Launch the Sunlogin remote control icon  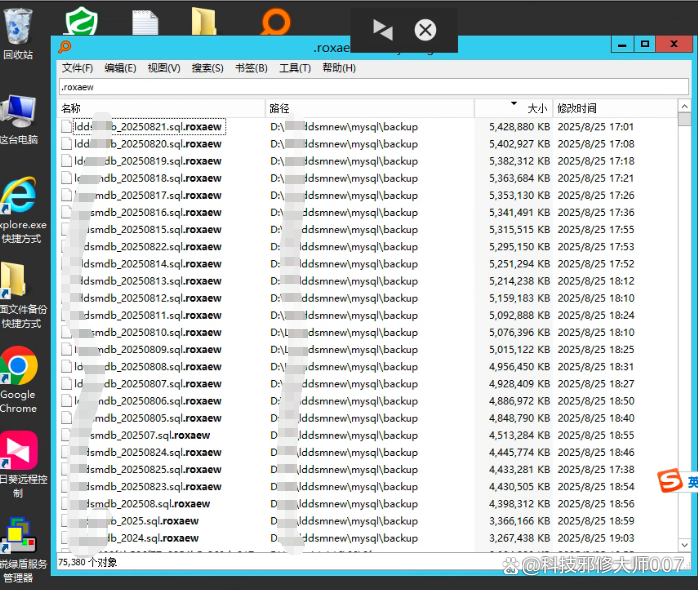tap(18, 452)
